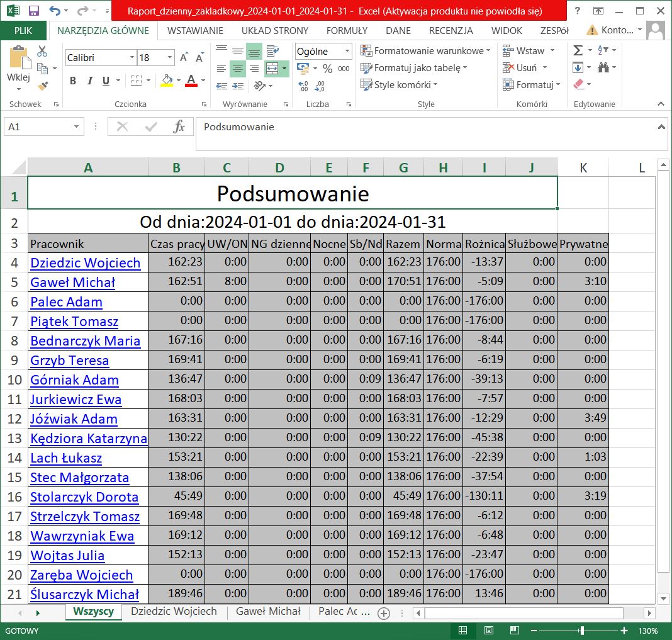Click the Wrap Text icon
Screen dimensions: 672x640
coord(272,51)
